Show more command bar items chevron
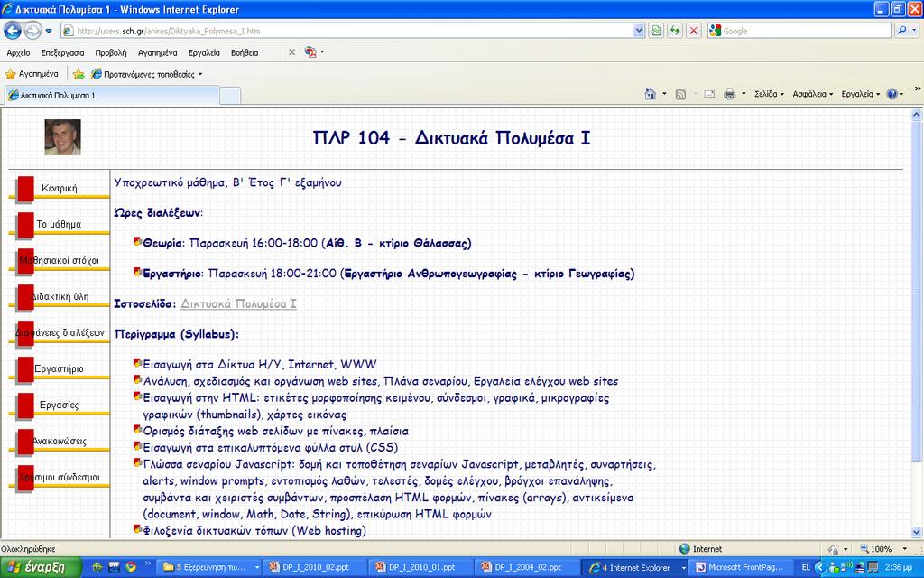Viewport: 924px width, 578px height. click(x=918, y=89)
